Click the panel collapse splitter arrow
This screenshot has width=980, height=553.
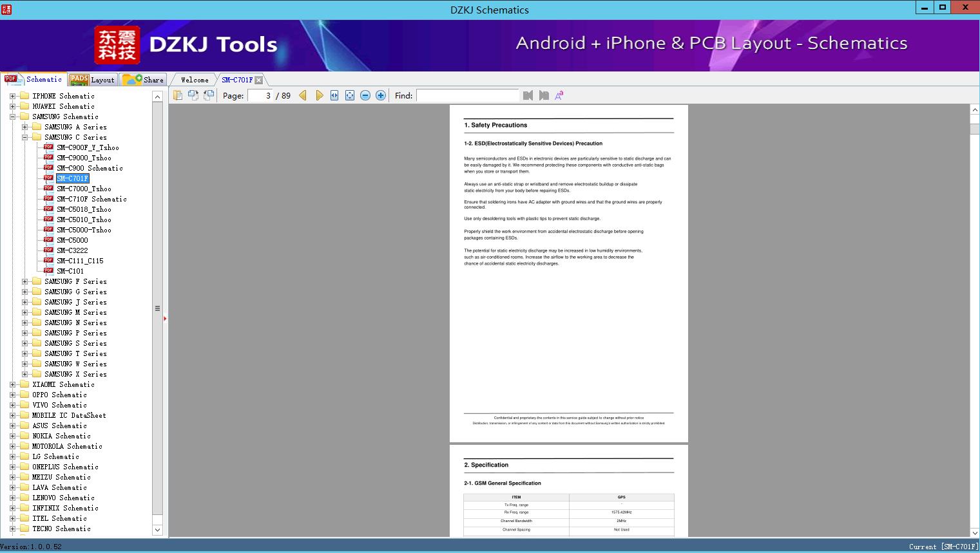(165, 318)
